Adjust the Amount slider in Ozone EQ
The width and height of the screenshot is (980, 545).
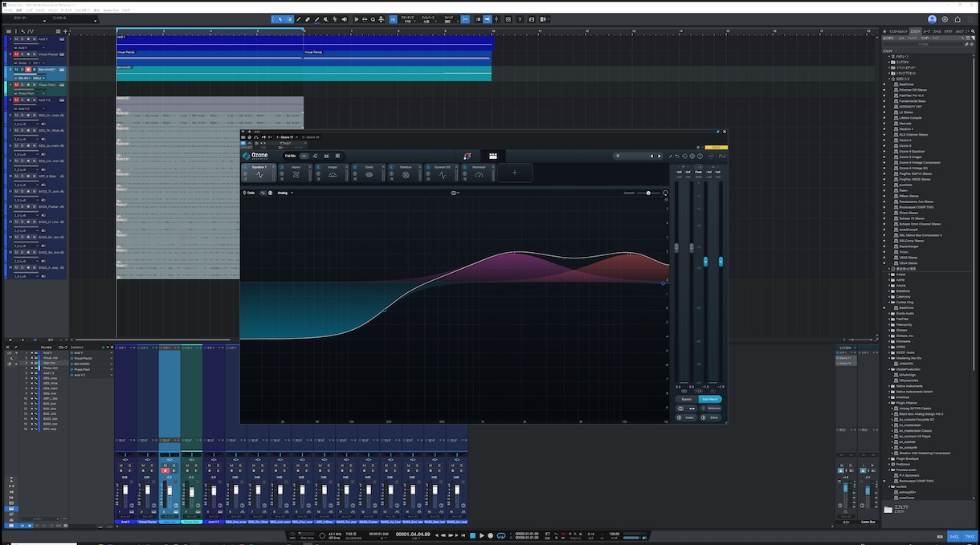click(647, 193)
